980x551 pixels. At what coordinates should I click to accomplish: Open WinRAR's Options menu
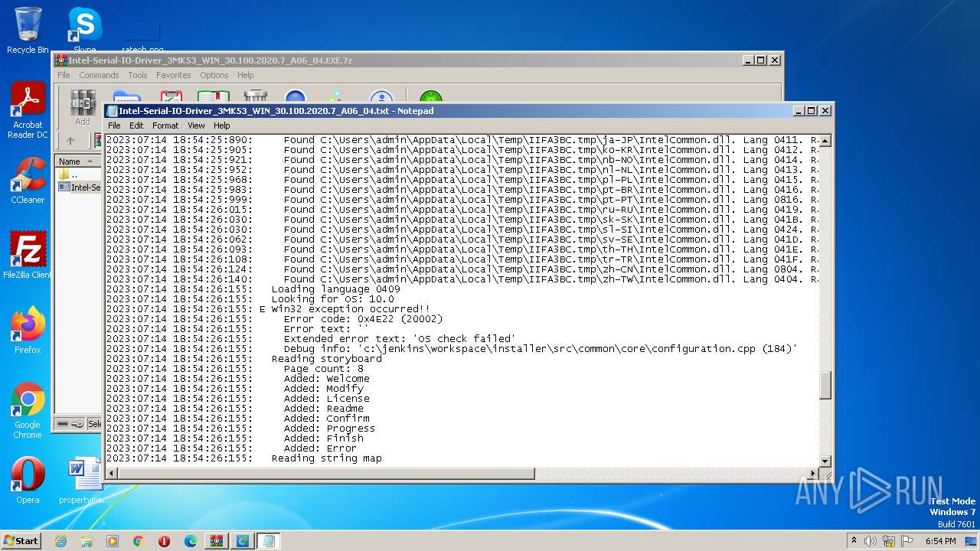(x=214, y=75)
